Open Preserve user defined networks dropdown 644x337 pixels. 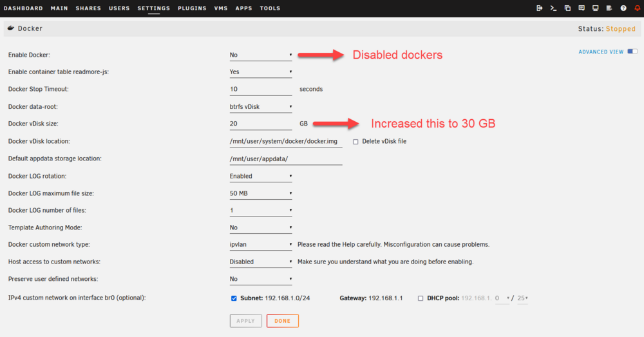coord(261,279)
